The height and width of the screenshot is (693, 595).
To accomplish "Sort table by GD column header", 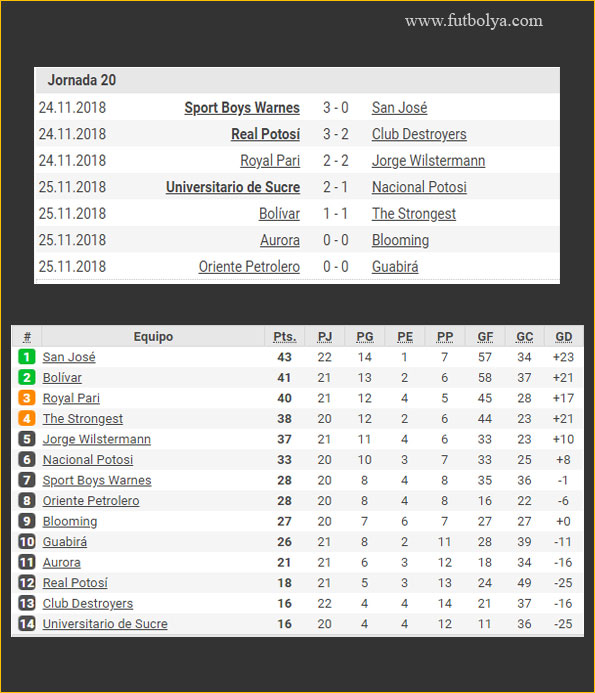I will point(564,337).
